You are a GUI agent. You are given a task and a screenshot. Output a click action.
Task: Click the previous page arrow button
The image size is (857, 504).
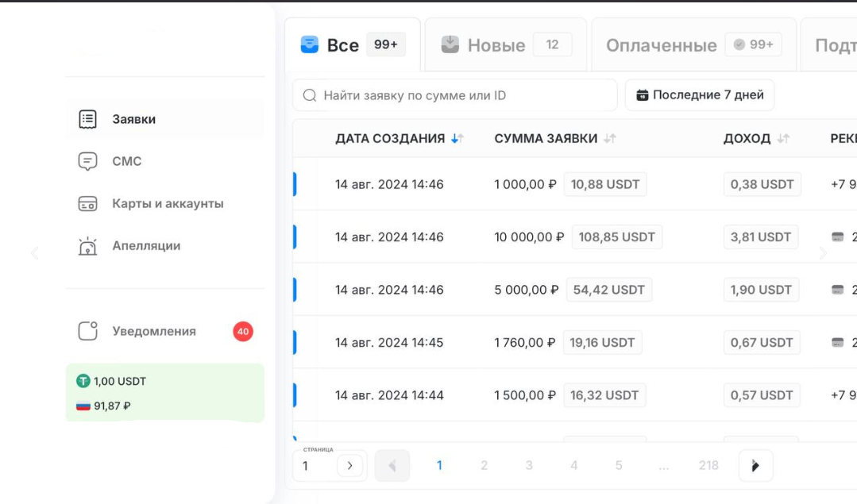coord(392,465)
